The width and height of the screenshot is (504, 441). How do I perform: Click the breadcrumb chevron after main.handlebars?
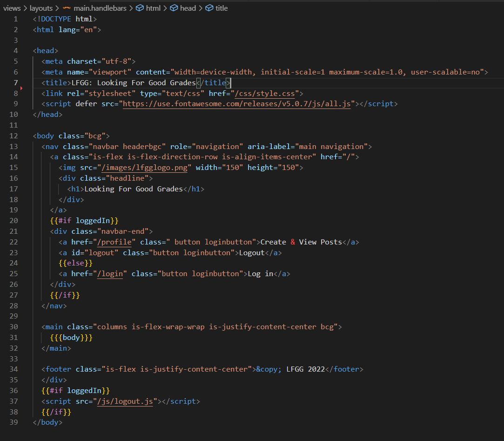tap(131, 8)
